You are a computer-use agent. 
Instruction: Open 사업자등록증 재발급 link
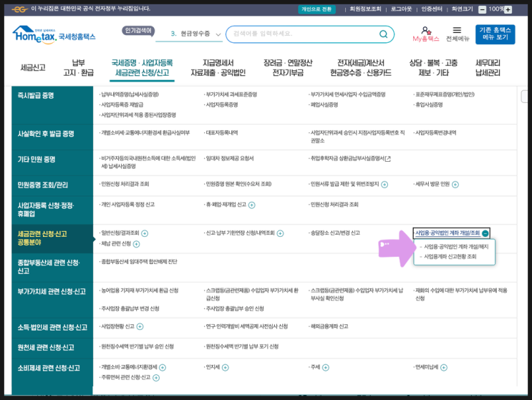pyautogui.click(x=122, y=104)
